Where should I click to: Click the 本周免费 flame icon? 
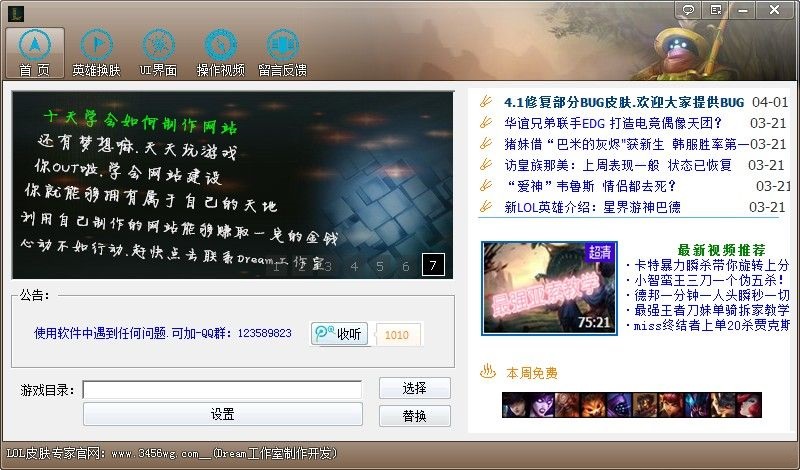click(488, 372)
